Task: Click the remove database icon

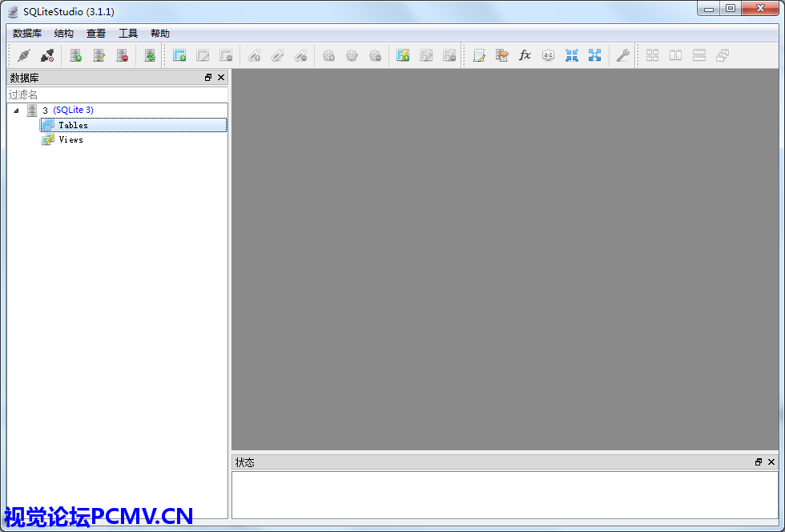Action: (x=122, y=55)
